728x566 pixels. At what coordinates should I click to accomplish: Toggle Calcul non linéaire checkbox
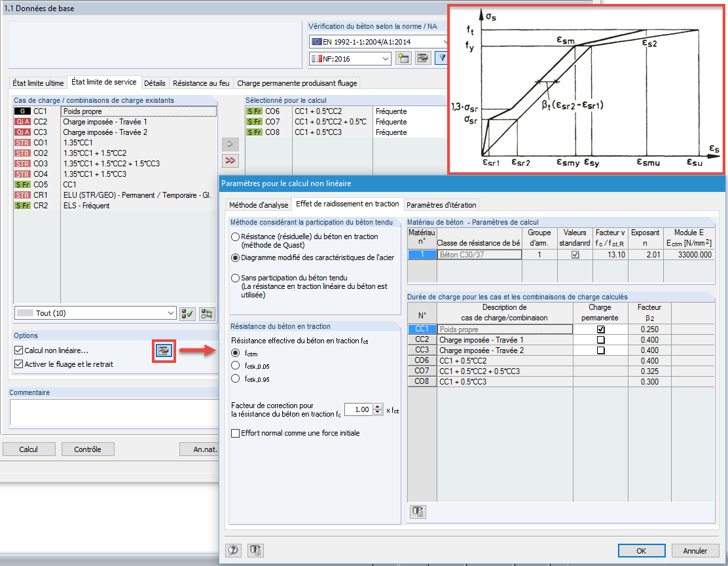pos(18,350)
